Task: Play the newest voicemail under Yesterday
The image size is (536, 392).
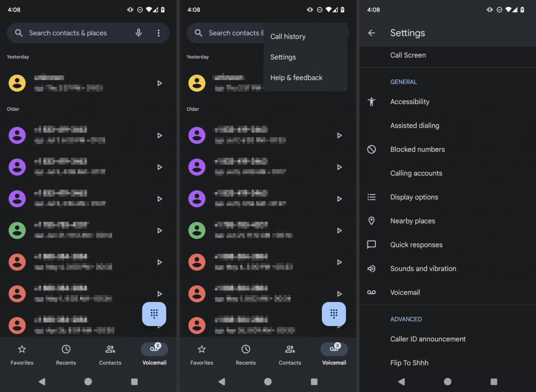Action: pos(160,83)
